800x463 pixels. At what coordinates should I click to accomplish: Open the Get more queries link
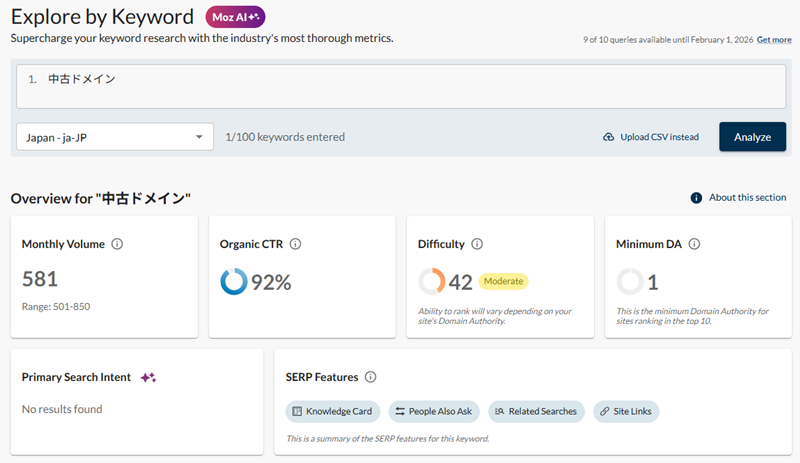[774, 40]
